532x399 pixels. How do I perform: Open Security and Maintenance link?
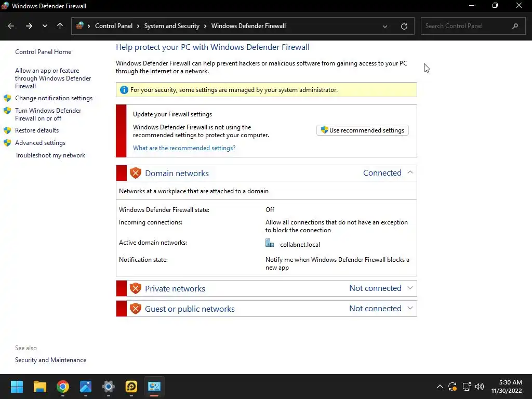pos(50,360)
